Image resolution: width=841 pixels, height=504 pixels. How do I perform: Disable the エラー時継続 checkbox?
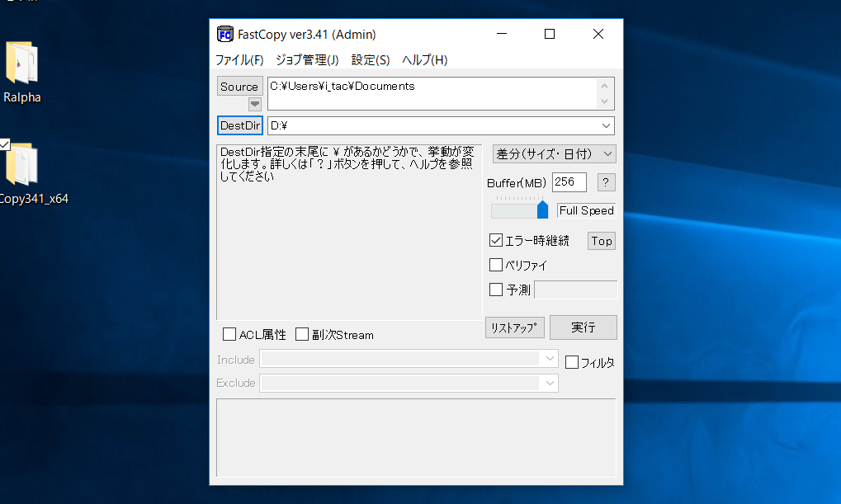[496, 240]
